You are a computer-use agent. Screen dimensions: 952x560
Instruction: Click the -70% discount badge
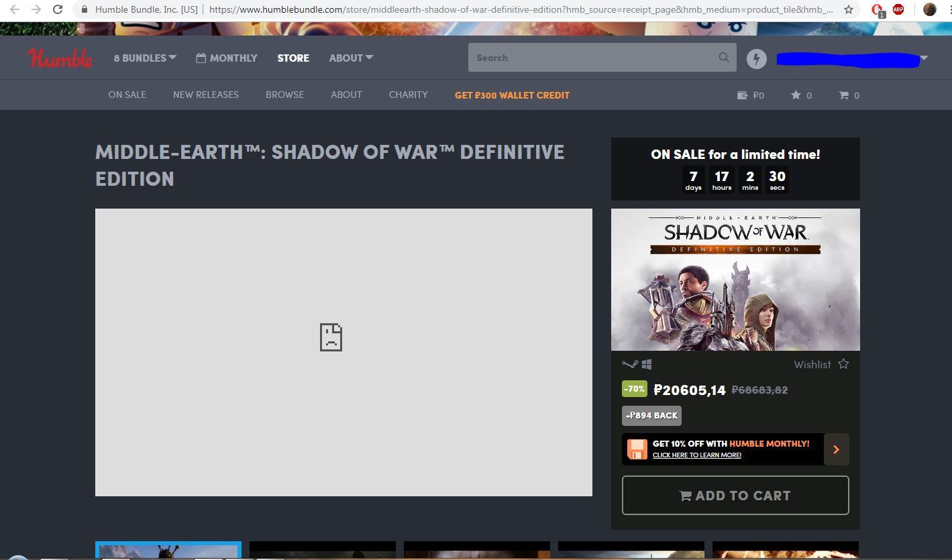[x=635, y=389]
